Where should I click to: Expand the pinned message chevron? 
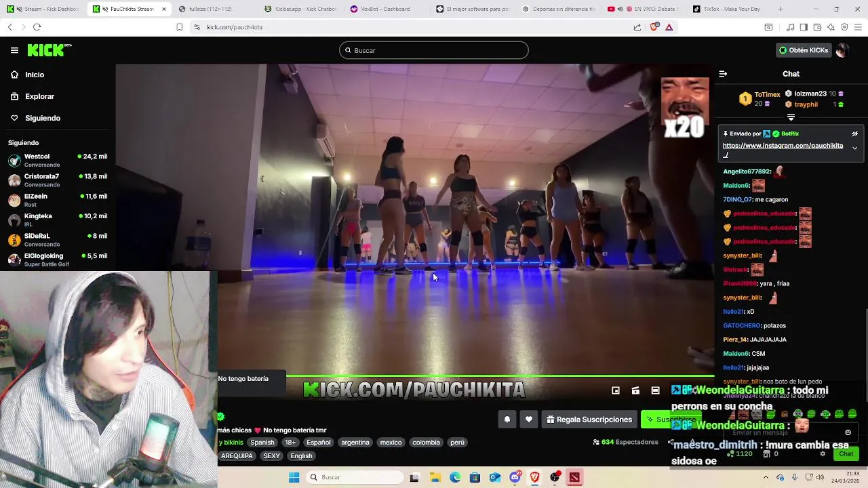tap(854, 148)
